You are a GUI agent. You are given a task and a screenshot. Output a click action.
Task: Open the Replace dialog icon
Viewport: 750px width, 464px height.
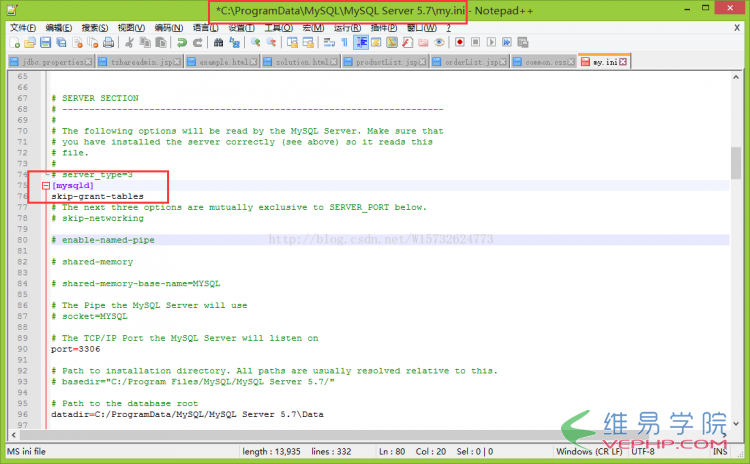(x=234, y=43)
